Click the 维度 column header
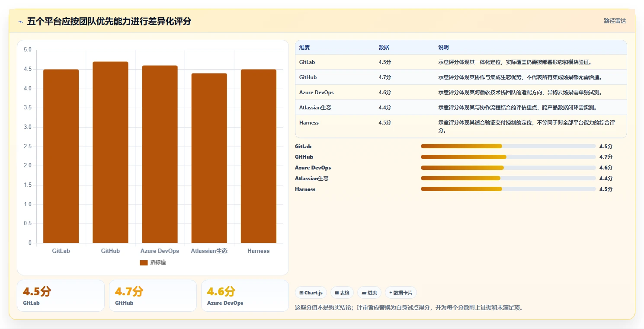 point(304,48)
